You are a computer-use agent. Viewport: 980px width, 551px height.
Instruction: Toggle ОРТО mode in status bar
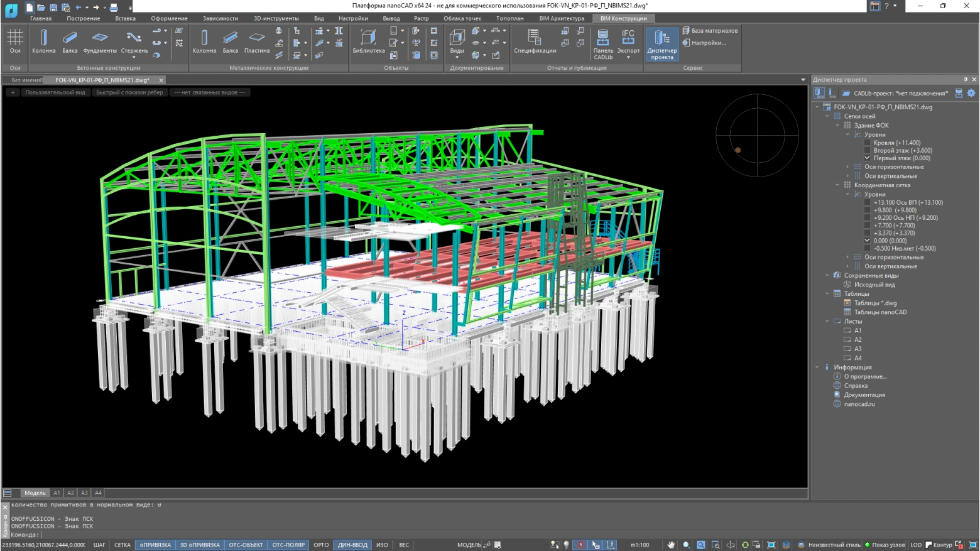coord(321,545)
